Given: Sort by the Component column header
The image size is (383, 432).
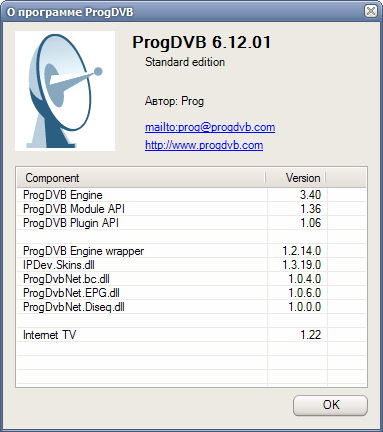Looking at the screenshot, I should click(x=141, y=178).
